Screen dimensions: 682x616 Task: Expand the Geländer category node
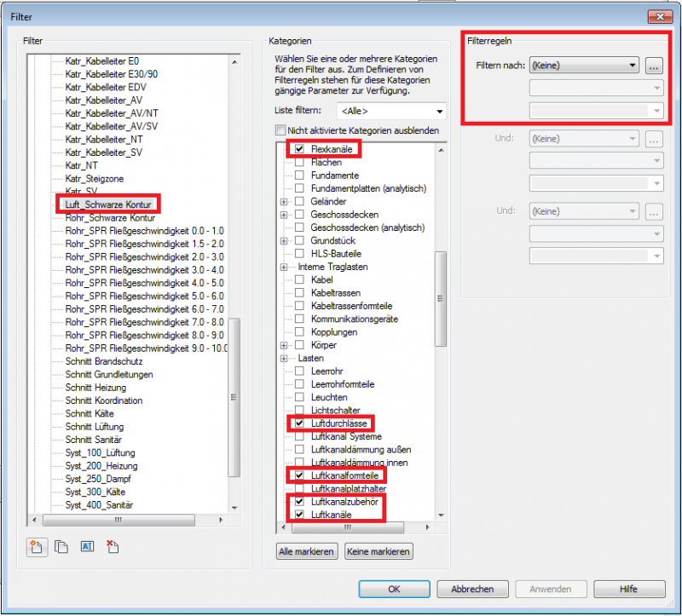283,201
